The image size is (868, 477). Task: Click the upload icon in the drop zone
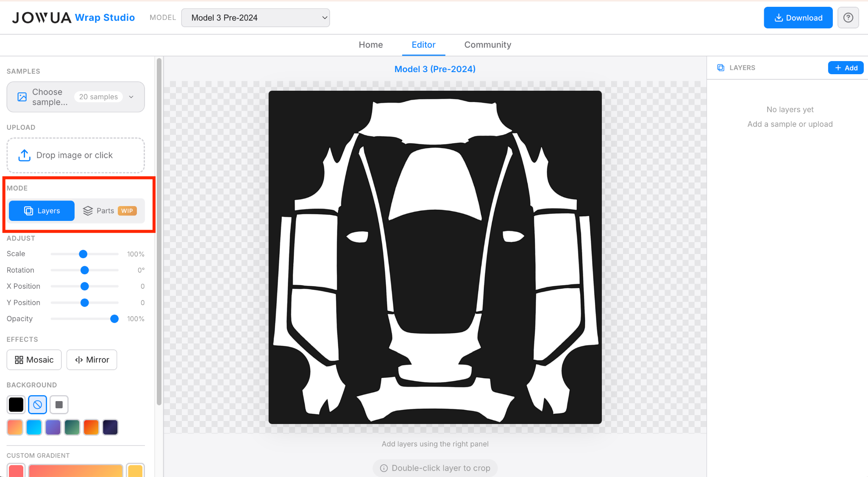(x=24, y=155)
